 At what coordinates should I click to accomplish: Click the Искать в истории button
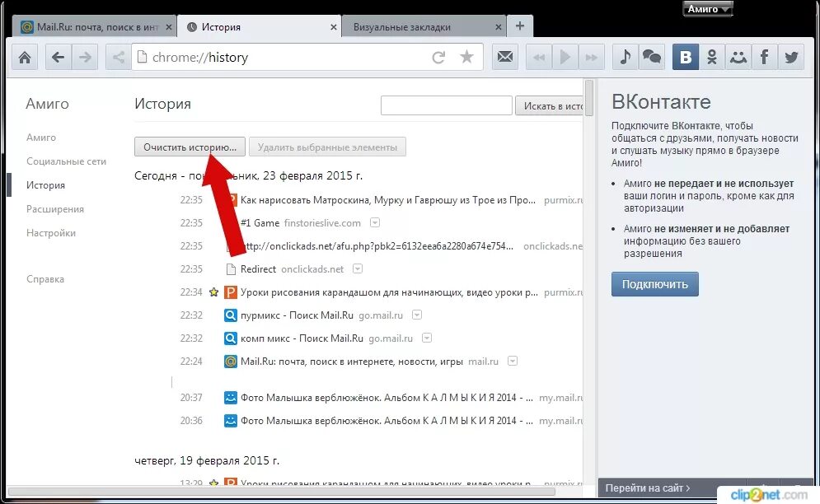(549, 105)
